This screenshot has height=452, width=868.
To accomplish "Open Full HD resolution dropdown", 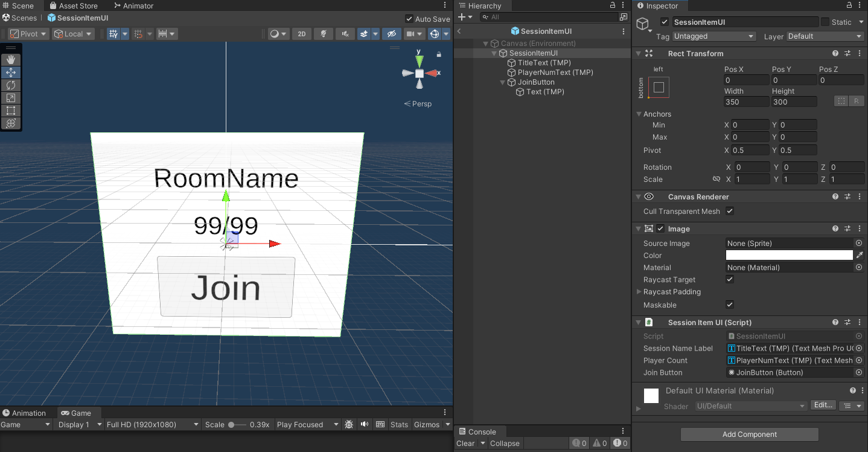I will tap(152, 425).
